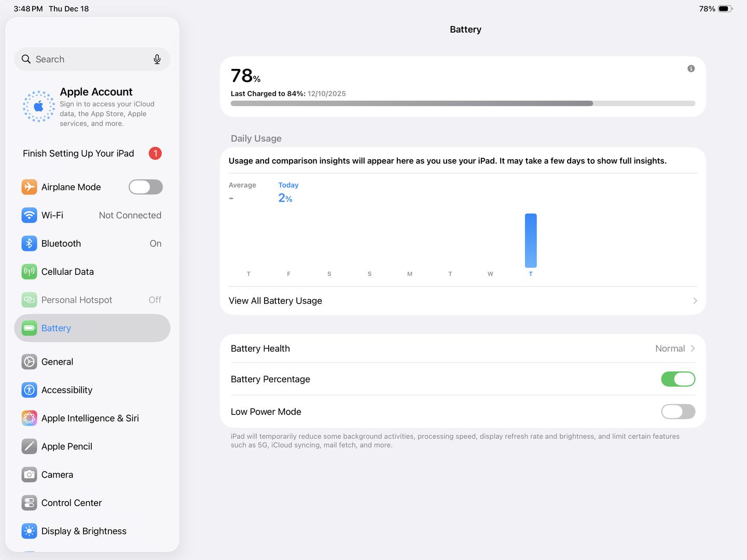Viewport: 747px width, 560px height.
Task: Open Accessibility settings
Action: coord(92,390)
